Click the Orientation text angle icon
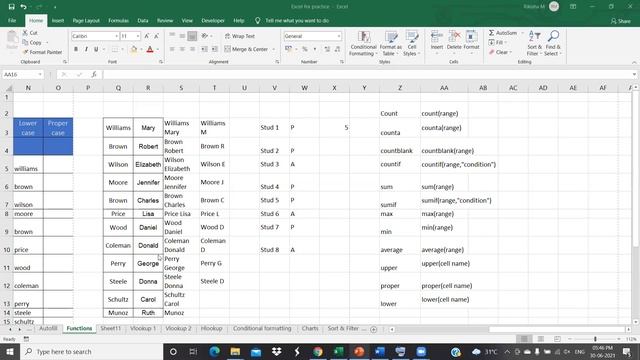 (x=204, y=36)
